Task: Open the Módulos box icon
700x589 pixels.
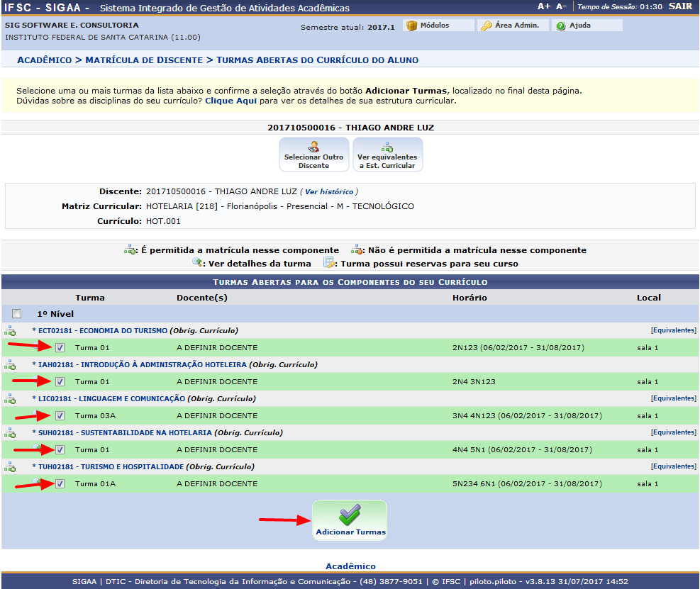Action: (x=411, y=26)
